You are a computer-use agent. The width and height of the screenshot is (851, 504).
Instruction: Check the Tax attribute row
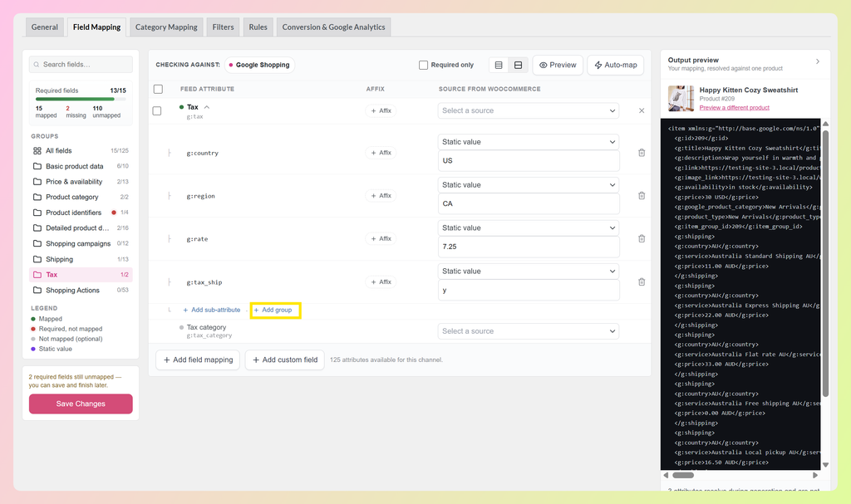pos(157,110)
